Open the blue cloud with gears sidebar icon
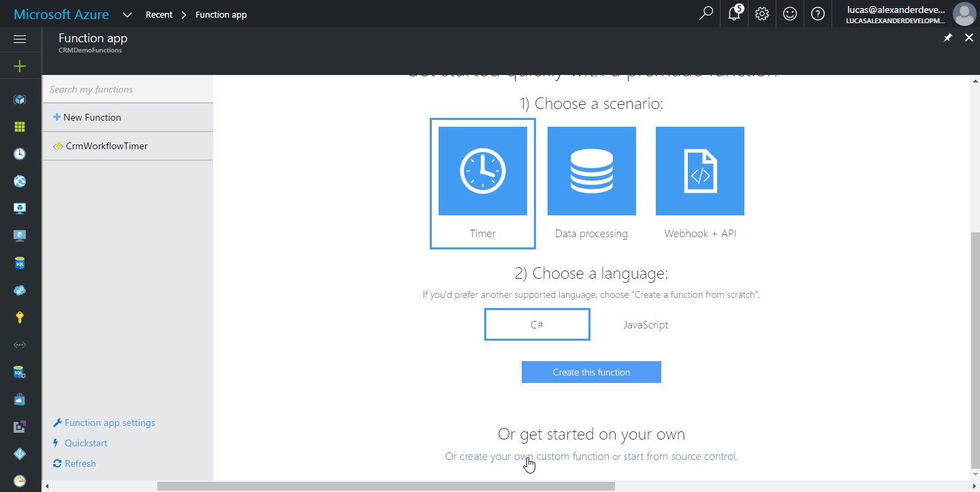The height and width of the screenshot is (492, 980). point(20,290)
